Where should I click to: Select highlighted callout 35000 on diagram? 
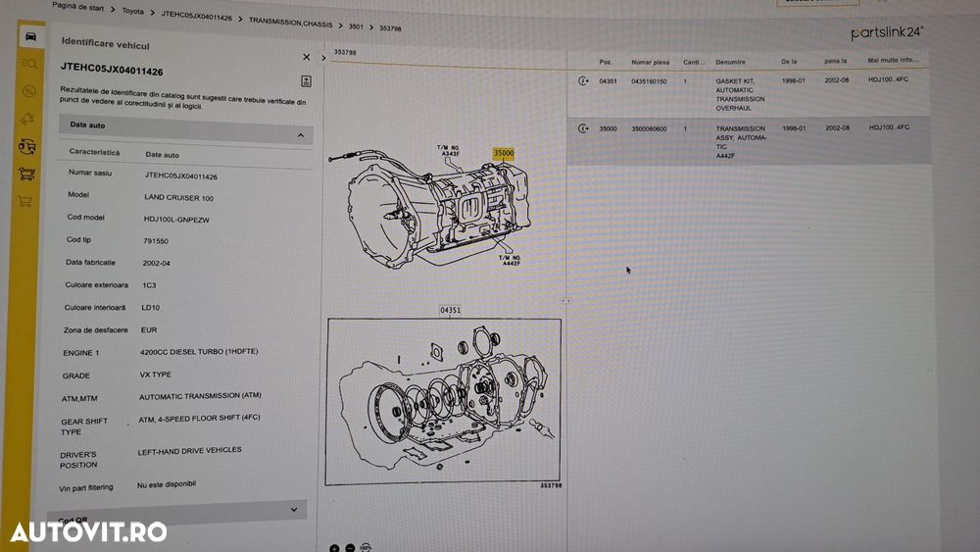pos(503,153)
